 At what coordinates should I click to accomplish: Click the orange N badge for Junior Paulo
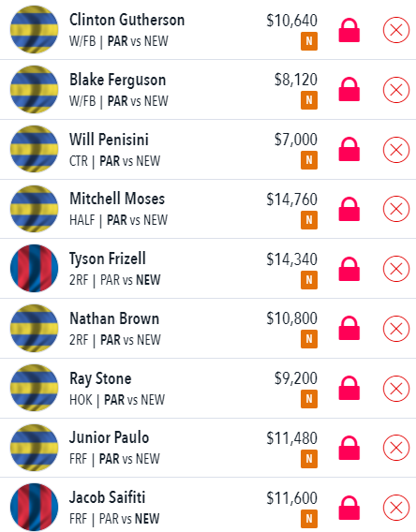tap(309, 459)
